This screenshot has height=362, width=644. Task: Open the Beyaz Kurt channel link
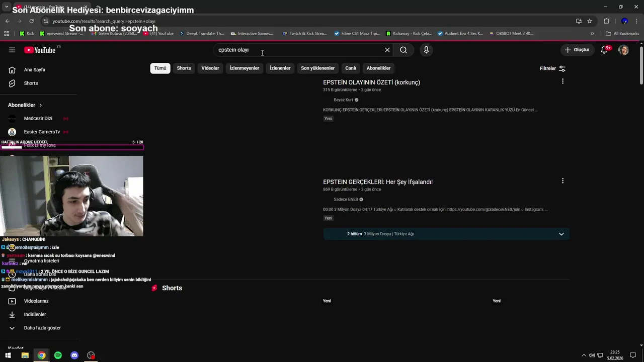344,100
